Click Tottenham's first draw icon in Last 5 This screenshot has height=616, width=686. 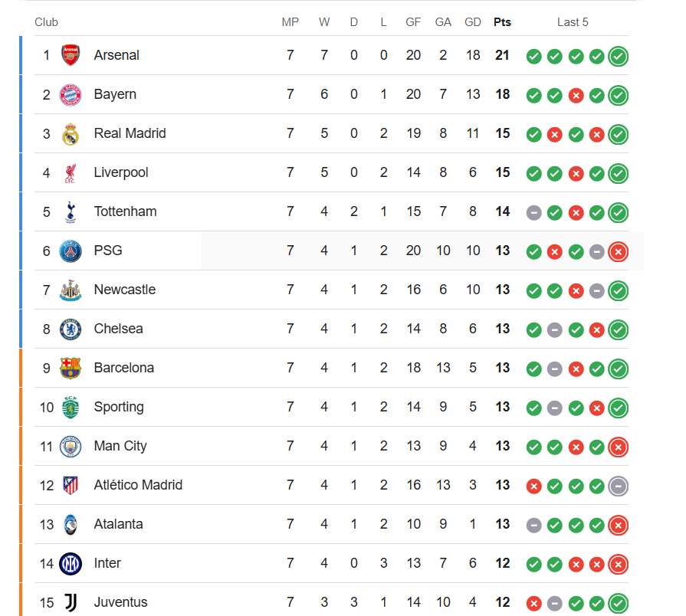[534, 212]
